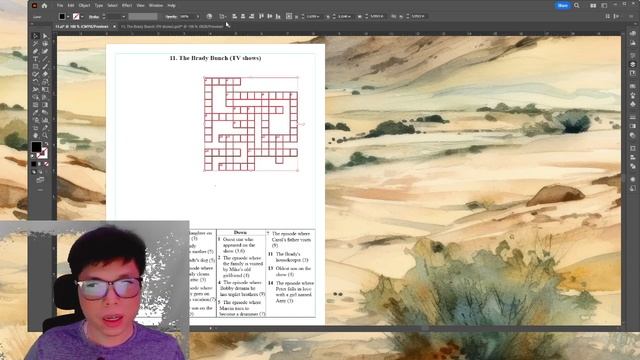Select the Eyedropper tool
The image size is (640, 360).
(36, 113)
